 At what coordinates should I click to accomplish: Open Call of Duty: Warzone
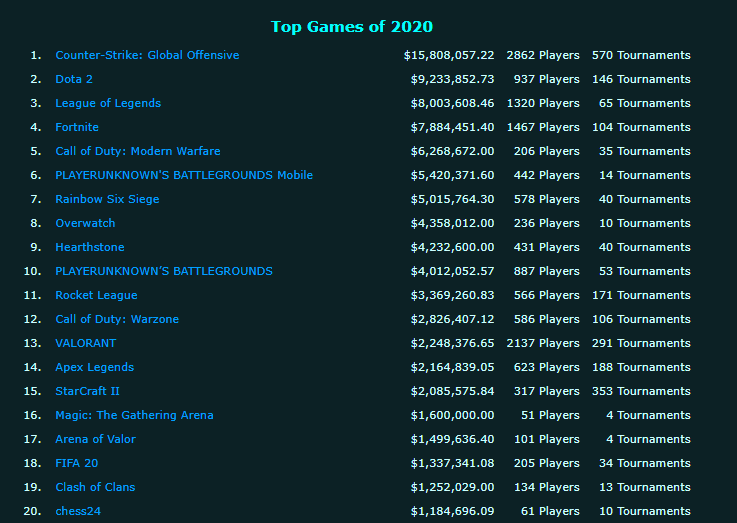coord(117,319)
